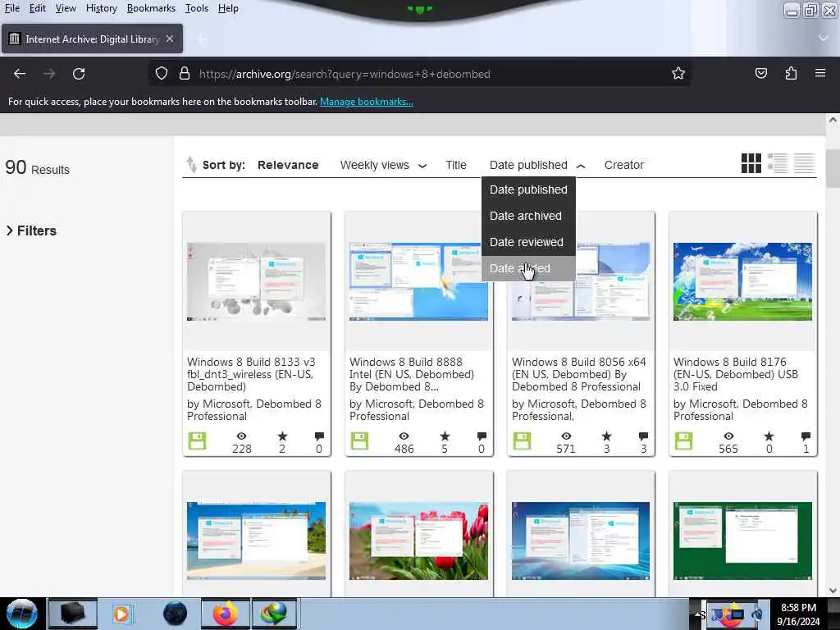
Task: Open the Manage bookmarks link
Action: click(367, 102)
